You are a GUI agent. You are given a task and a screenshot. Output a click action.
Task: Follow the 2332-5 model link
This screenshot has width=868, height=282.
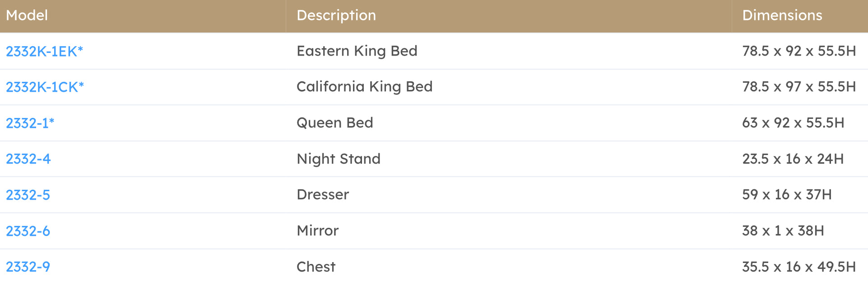[x=28, y=195]
